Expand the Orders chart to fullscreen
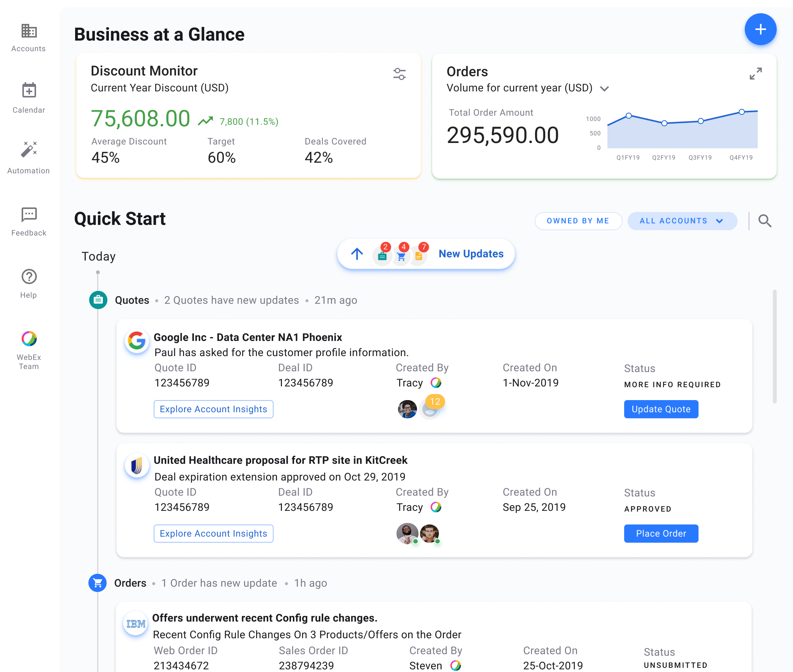The height and width of the screenshot is (672, 793). coord(755,74)
